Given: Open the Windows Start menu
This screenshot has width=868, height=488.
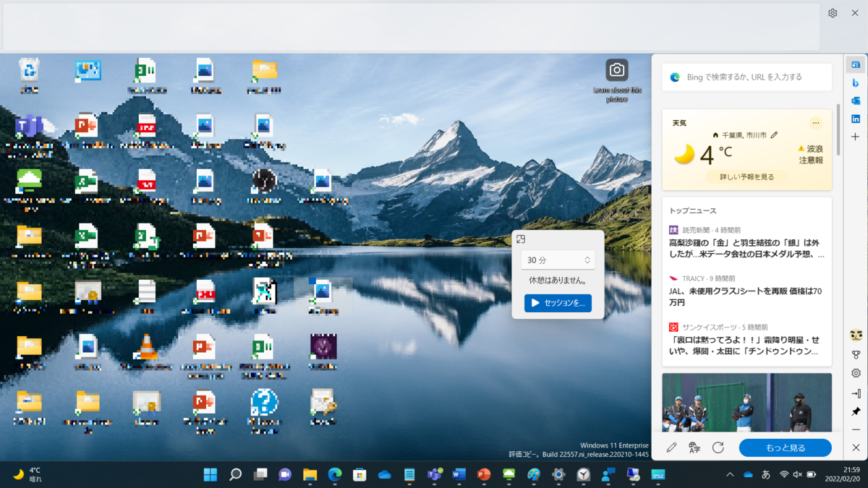Looking at the screenshot, I should 210,474.
